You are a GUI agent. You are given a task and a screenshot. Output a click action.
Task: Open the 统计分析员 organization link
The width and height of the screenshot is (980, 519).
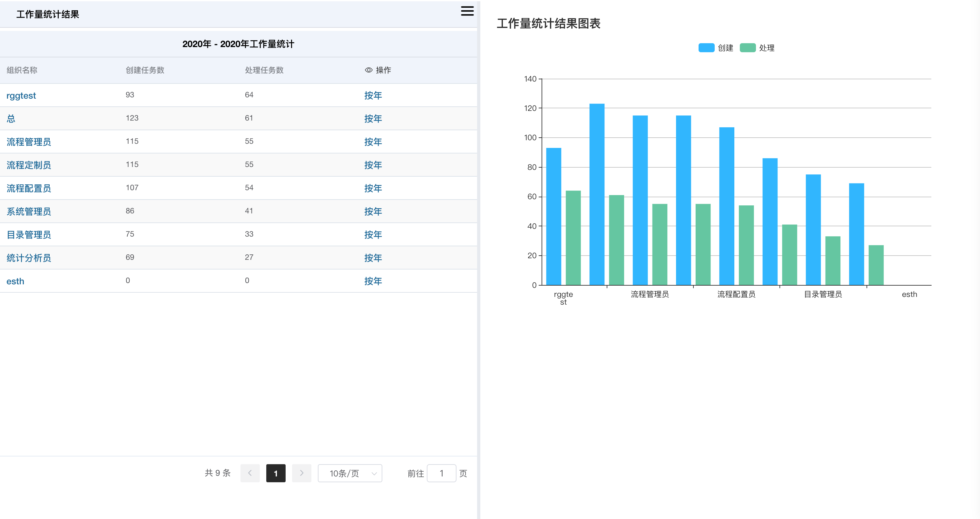[29, 258]
